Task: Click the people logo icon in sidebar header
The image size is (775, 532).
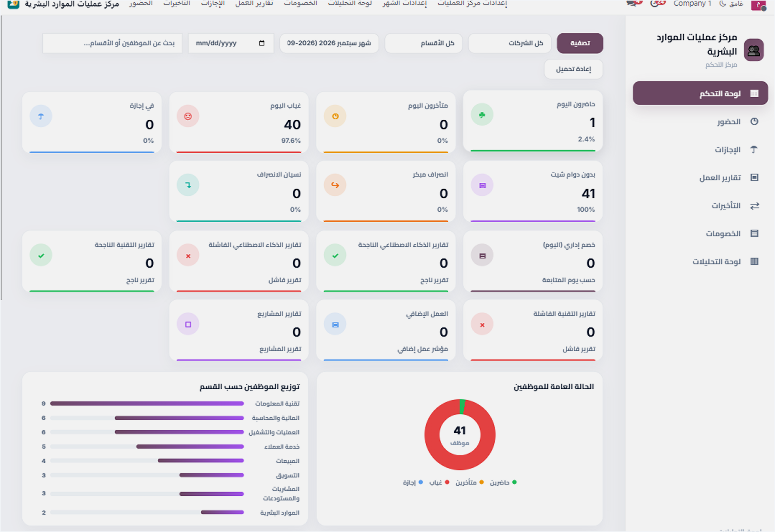Action: tap(754, 50)
